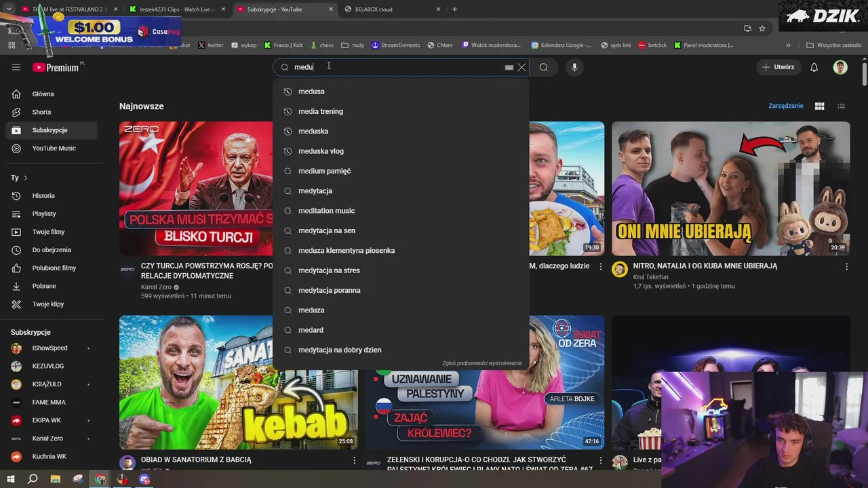Open the chess bookmark
This screenshot has width=868, height=488.
[321, 45]
